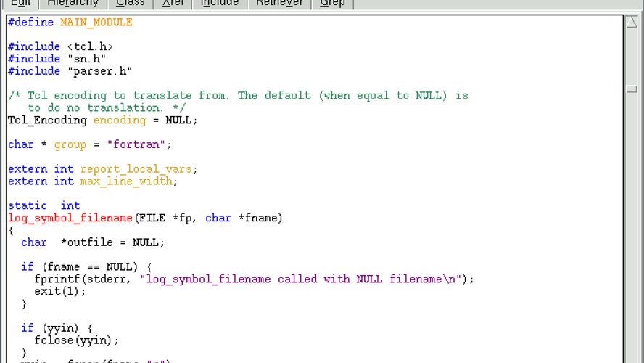Image resolution: width=644 pixels, height=363 pixels.
Task: Open the Include tab
Action: (220, 4)
